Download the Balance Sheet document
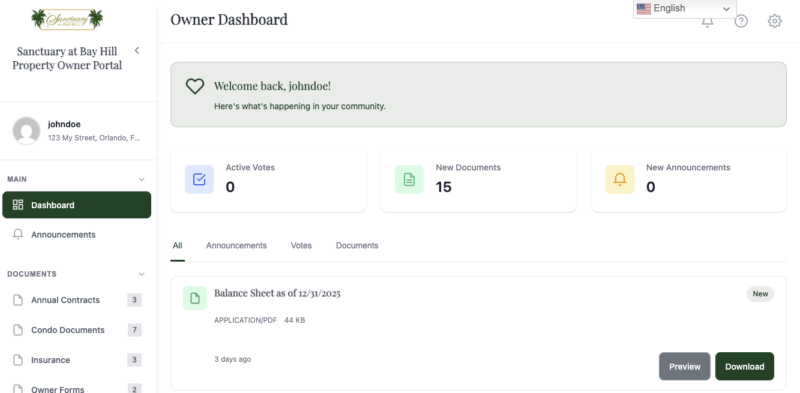Viewport: 800px width, 393px height. (744, 366)
